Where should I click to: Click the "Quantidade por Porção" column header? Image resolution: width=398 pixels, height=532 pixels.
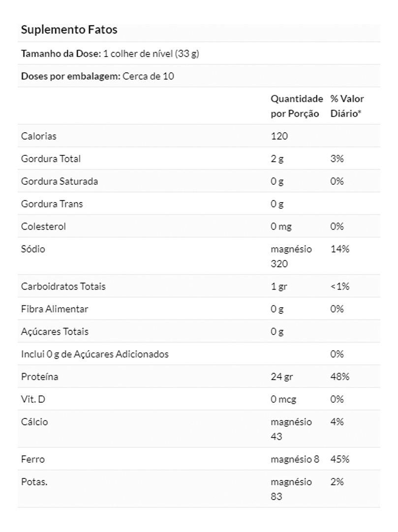(297, 106)
